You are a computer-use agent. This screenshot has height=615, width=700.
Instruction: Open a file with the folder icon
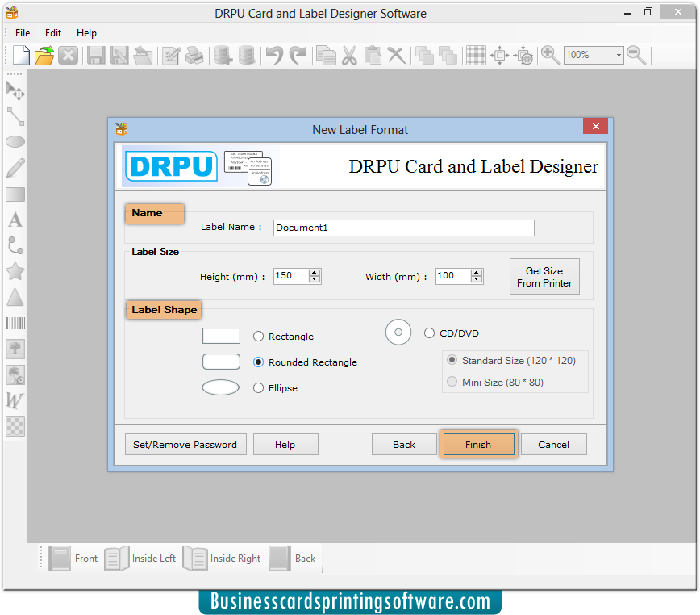(x=44, y=56)
